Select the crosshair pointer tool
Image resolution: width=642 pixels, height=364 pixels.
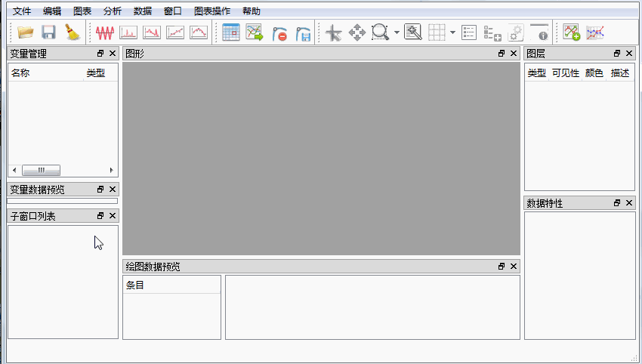coord(333,32)
